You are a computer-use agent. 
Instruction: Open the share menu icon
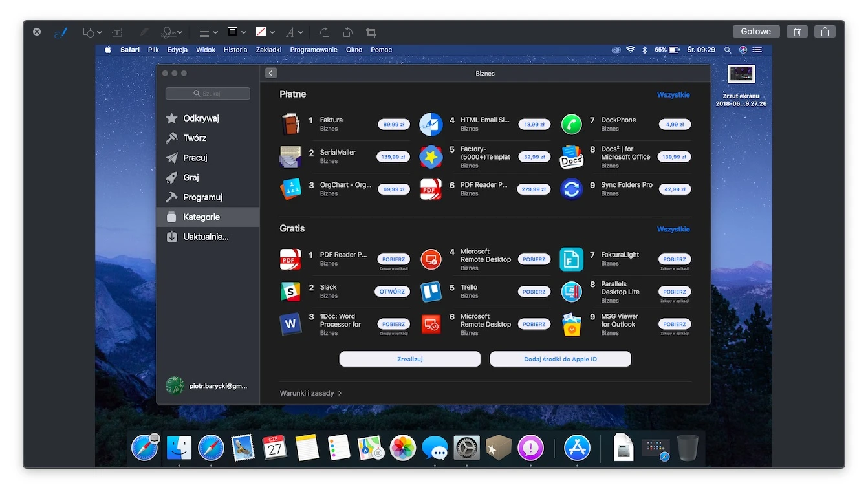click(x=825, y=31)
